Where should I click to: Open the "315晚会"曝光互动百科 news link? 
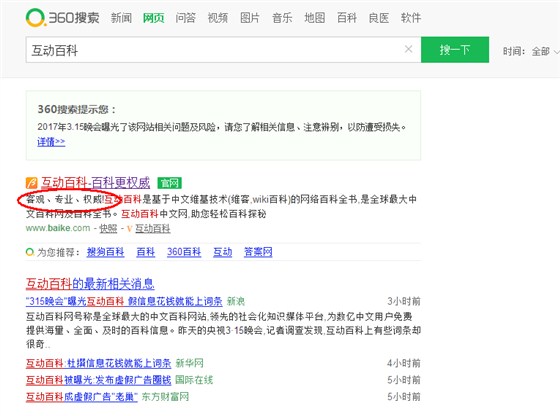click(124, 301)
